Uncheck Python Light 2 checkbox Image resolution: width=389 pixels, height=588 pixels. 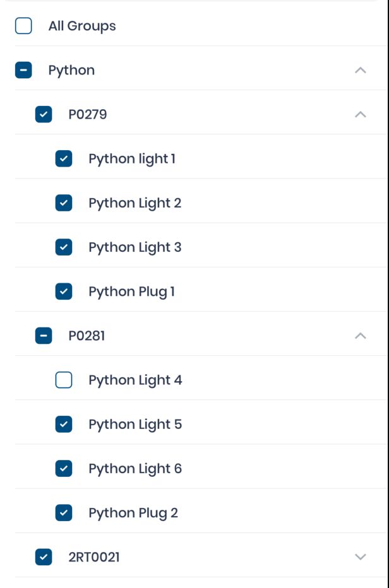coord(64,203)
